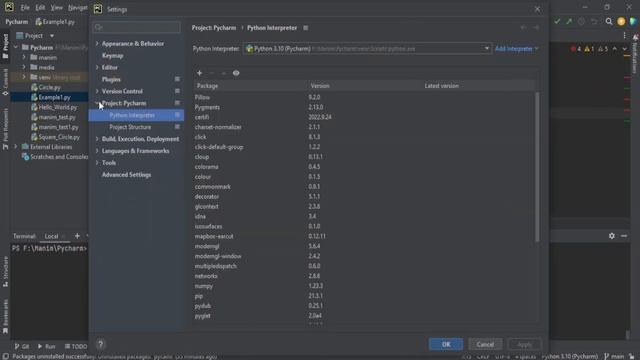Click the add package plus icon

[199, 73]
